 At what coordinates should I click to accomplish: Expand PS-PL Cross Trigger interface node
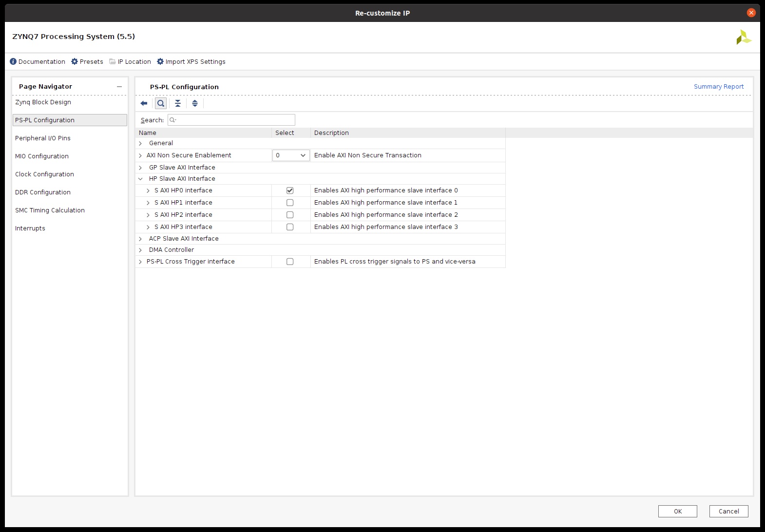140,262
